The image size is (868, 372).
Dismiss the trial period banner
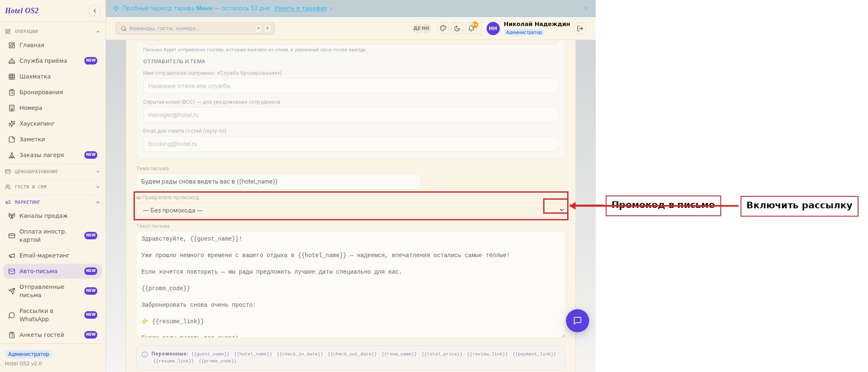click(x=586, y=8)
